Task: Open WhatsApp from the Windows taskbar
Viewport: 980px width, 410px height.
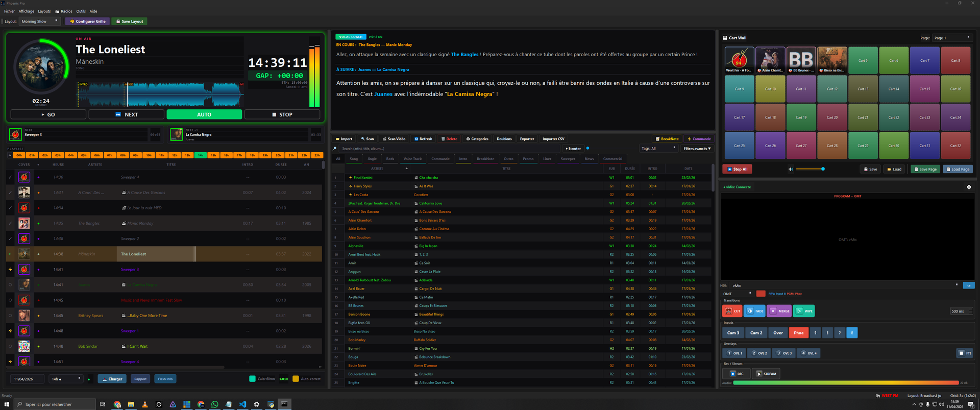Action: [215, 404]
